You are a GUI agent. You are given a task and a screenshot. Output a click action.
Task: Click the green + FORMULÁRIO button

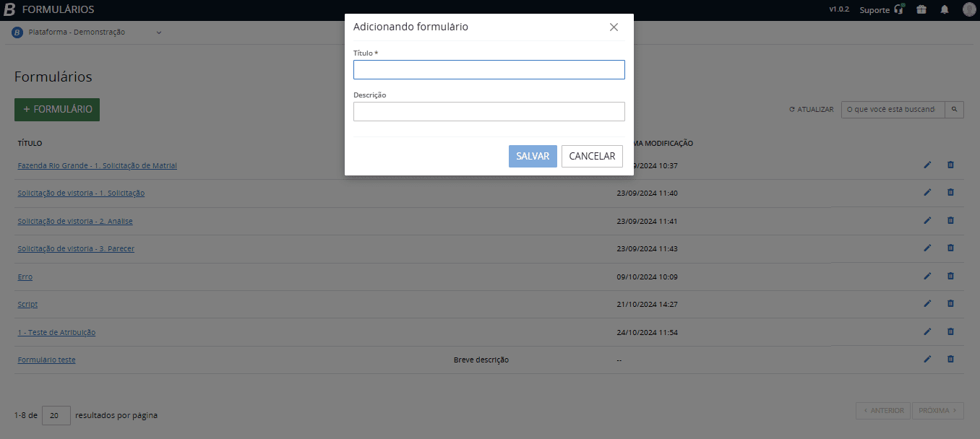pos(57,109)
